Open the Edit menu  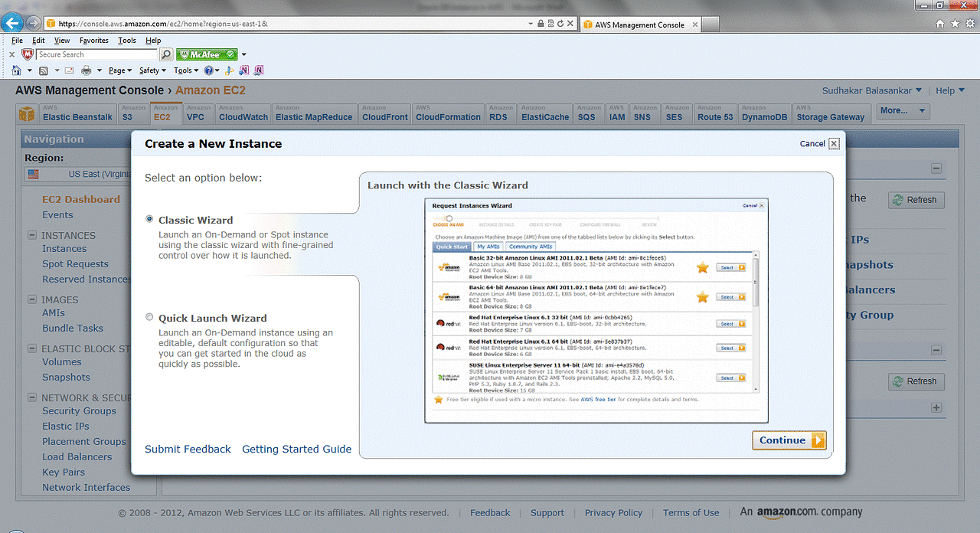[38, 41]
